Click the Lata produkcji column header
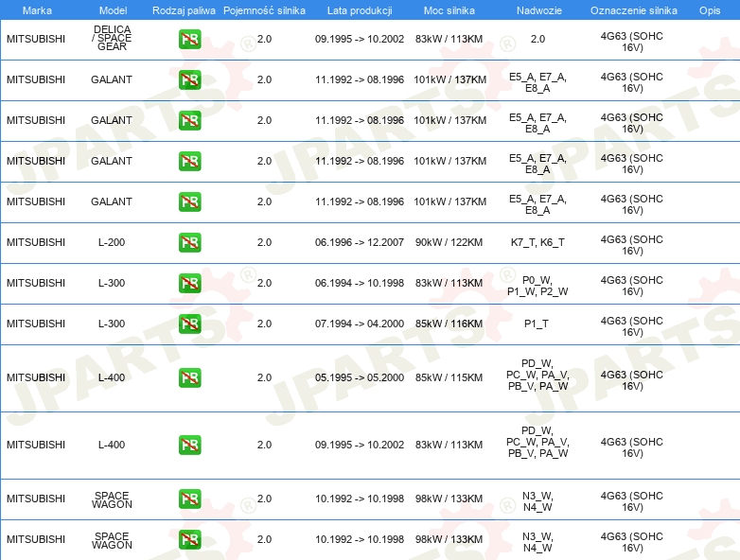Screen dimensions: 740x560 (360, 10)
